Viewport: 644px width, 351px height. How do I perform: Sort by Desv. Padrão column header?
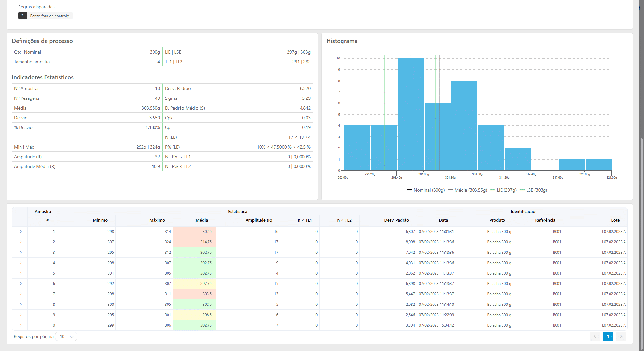click(x=396, y=220)
